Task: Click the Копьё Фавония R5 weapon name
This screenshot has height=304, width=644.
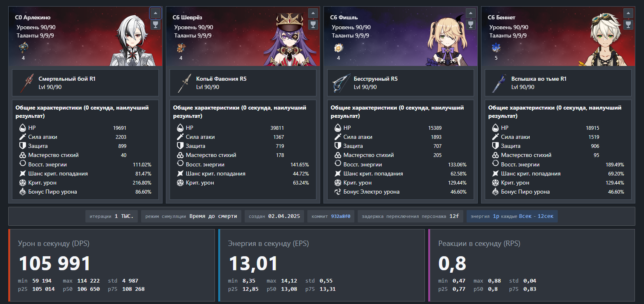Action: point(222,79)
